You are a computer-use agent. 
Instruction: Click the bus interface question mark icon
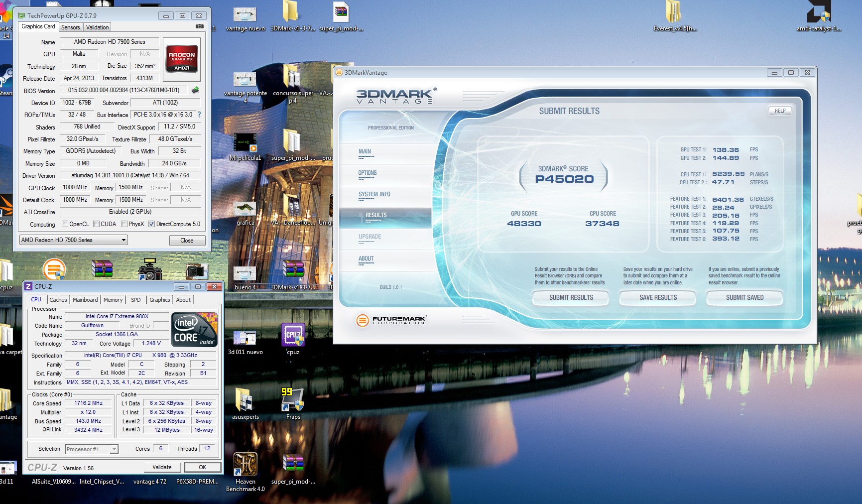[199, 115]
